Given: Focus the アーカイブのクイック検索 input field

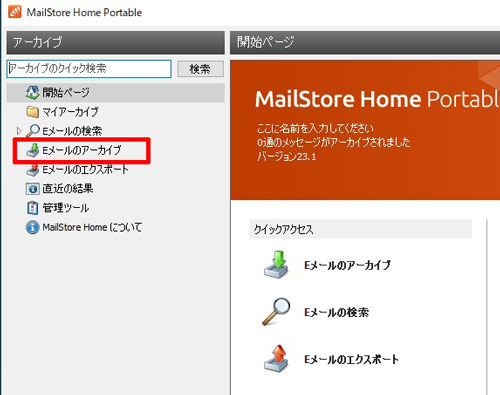Looking at the screenshot, I should pos(89,69).
